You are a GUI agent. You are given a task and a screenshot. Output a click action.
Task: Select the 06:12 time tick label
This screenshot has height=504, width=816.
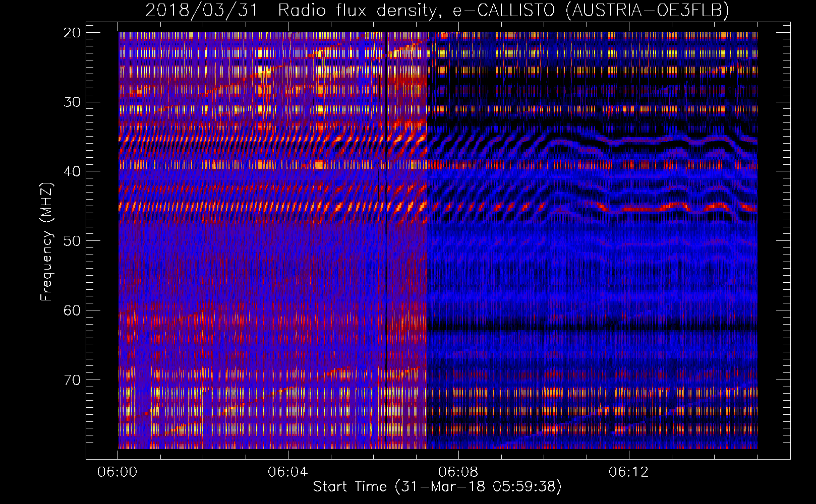tap(628, 472)
